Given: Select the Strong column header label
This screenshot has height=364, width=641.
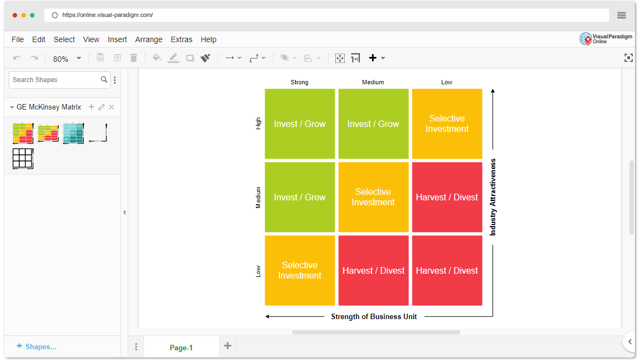Looking at the screenshot, I should [x=299, y=82].
